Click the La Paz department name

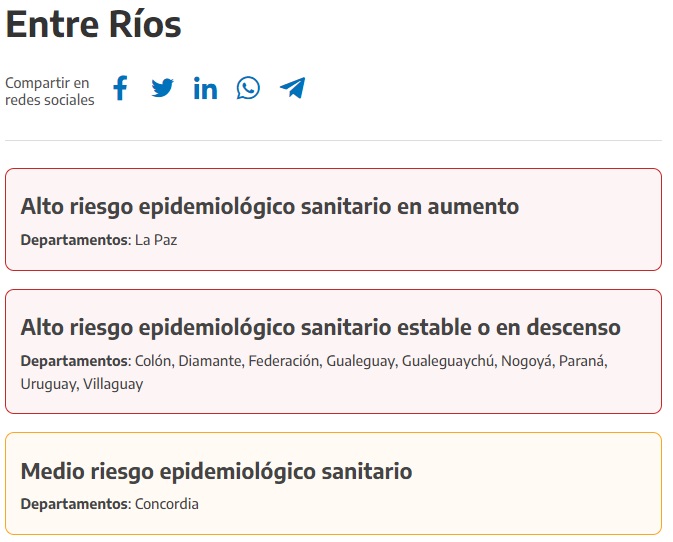(x=156, y=240)
